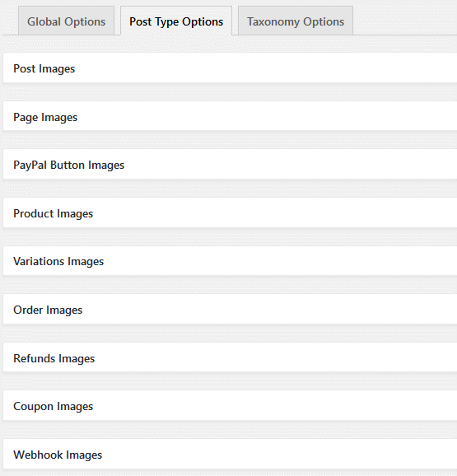Expand the Order Images section

[230, 309]
